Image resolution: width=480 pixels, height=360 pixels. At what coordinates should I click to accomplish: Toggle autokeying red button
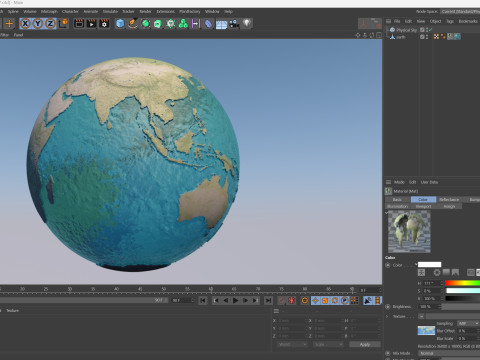[292, 301]
